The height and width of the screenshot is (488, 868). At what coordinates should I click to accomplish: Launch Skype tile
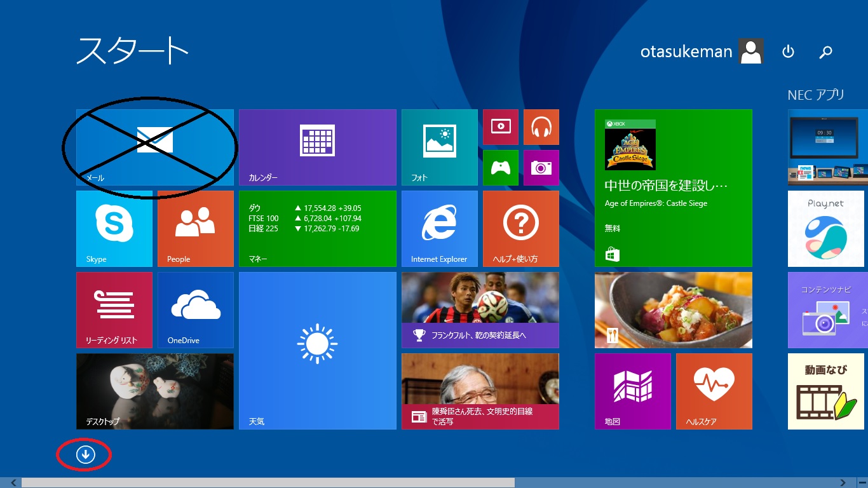(114, 229)
